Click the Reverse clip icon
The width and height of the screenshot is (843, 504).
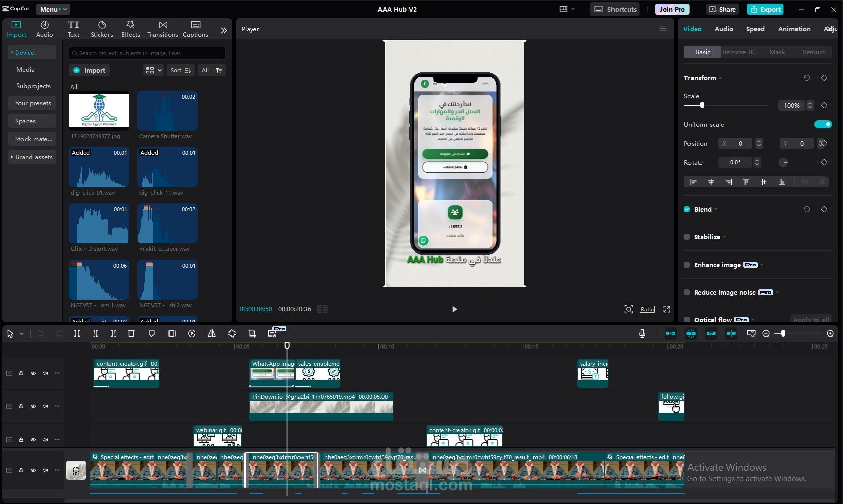click(192, 333)
